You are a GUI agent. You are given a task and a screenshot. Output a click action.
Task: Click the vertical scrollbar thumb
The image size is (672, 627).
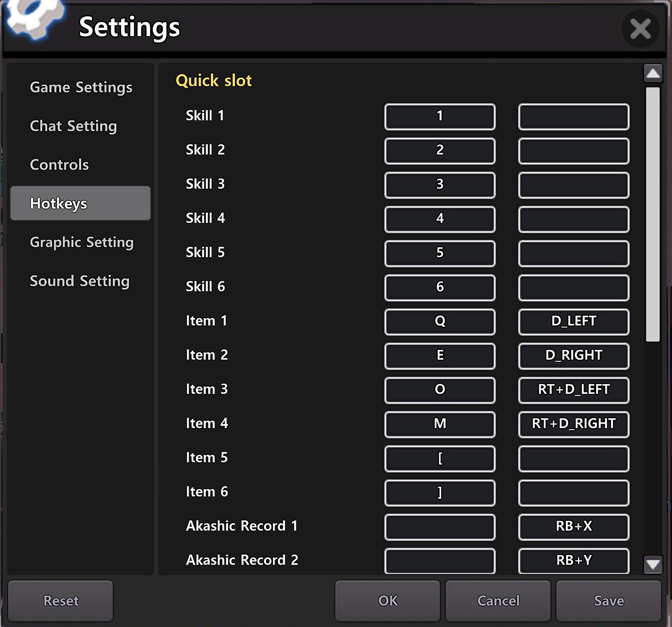pos(653,215)
